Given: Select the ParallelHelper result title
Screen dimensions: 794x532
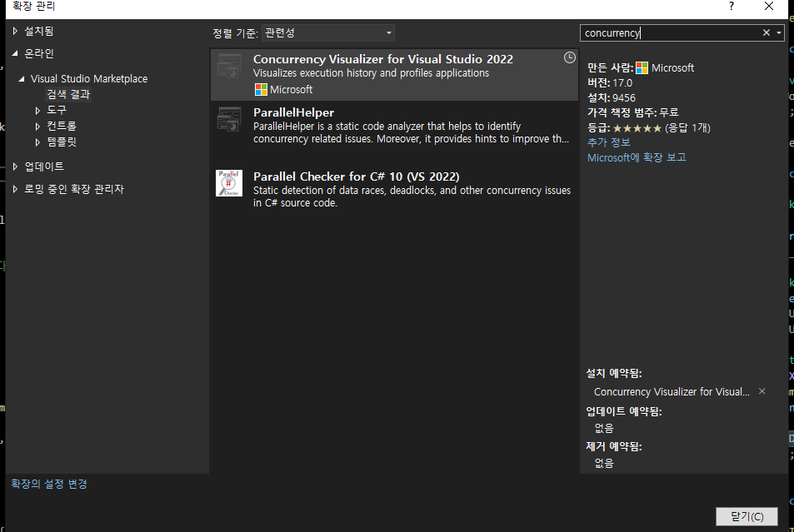Looking at the screenshot, I should coord(294,112).
